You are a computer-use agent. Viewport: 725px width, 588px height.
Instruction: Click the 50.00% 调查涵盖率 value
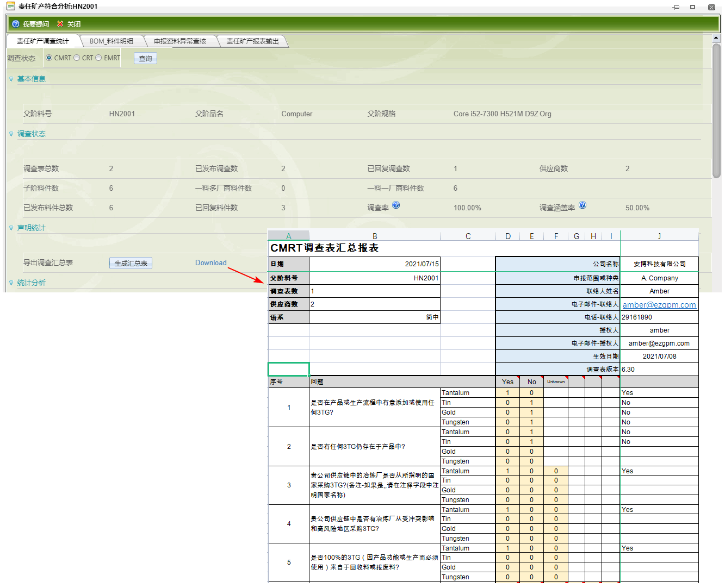[x=637, y=208]
